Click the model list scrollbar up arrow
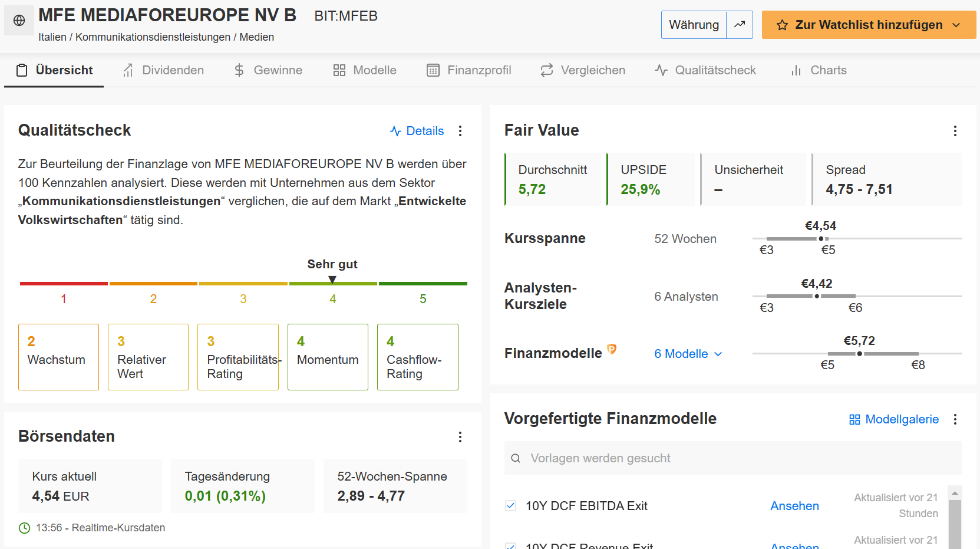The width and height of the screenshot is (980, 549). tap(955, 493)
